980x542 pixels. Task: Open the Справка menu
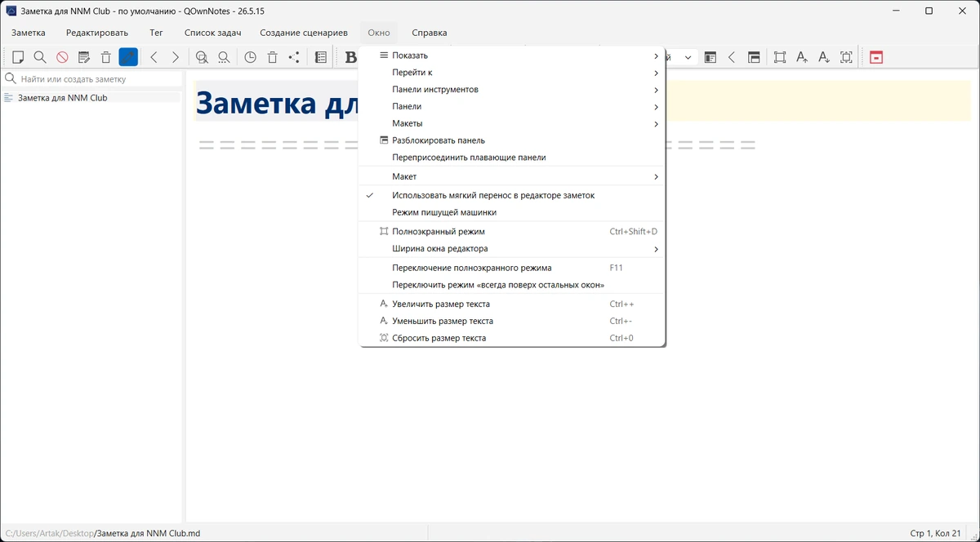(430, 33)
